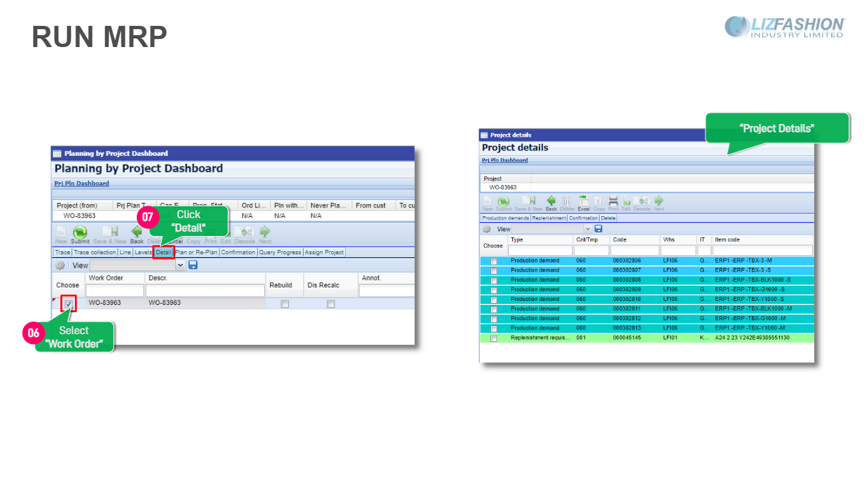Toggle the Choose checkbox for WO-83963
The width and height of the screenshot is (868, 478).
[x=68, y=304]
